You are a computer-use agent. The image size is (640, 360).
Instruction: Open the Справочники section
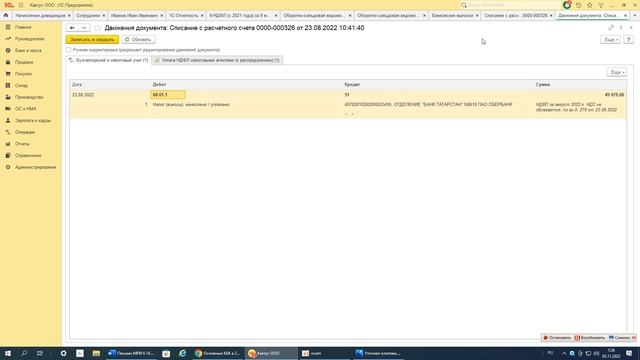pyautogui.click(x=28, y=156)
